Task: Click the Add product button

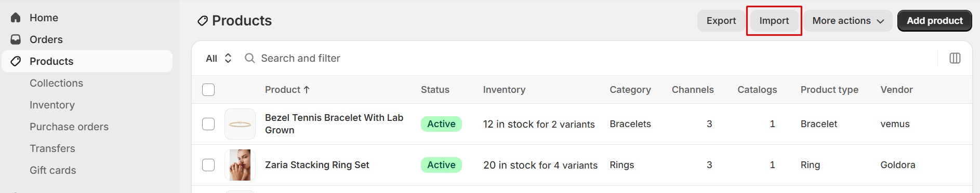Action: 935,21
